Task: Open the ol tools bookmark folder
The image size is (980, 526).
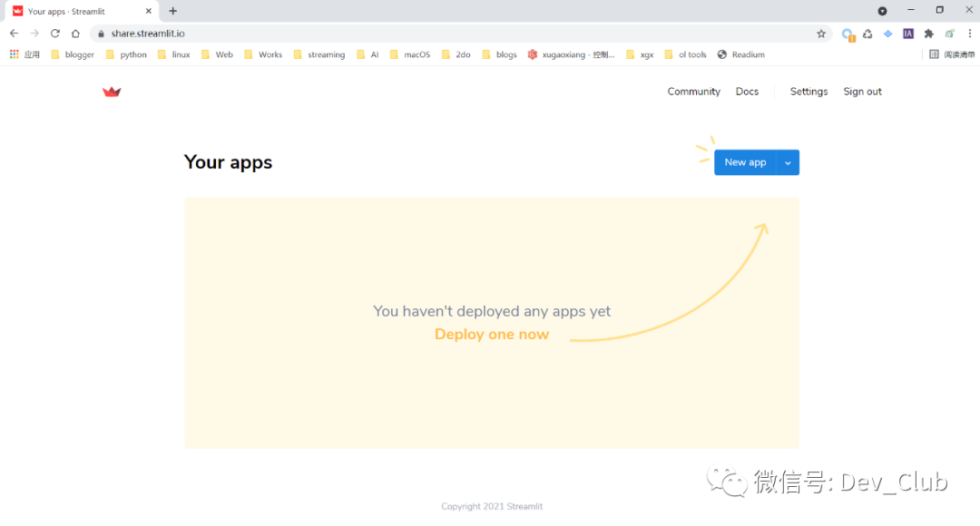Action: coord(685,54)
